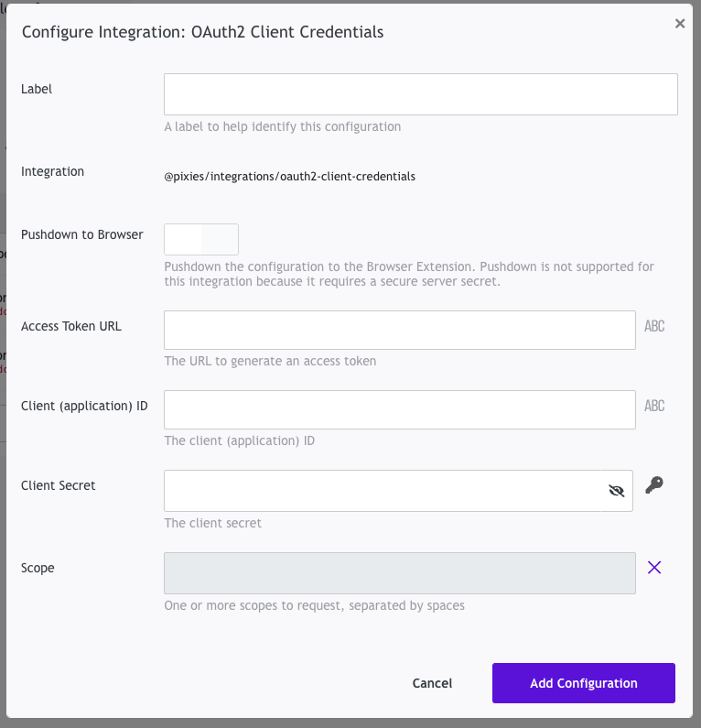
Task: Open the ABC type selector beside Client ID
Action: tap(654, 406)
